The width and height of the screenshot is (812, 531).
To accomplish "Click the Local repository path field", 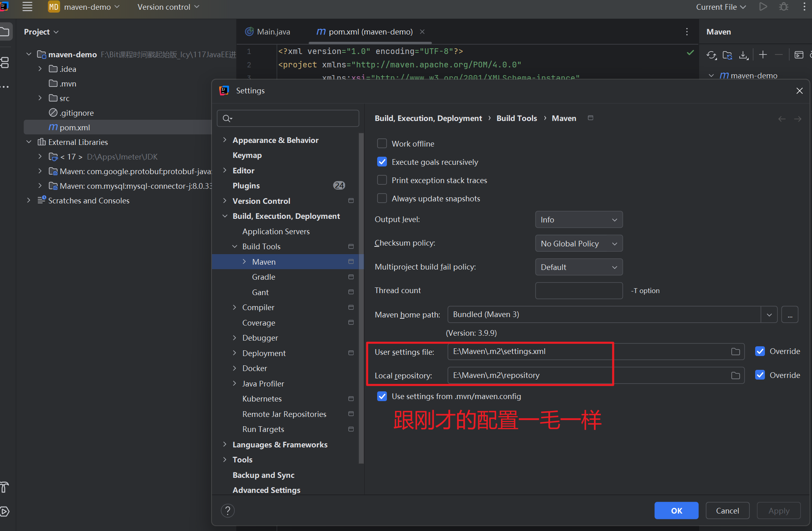I will (596, 376).
